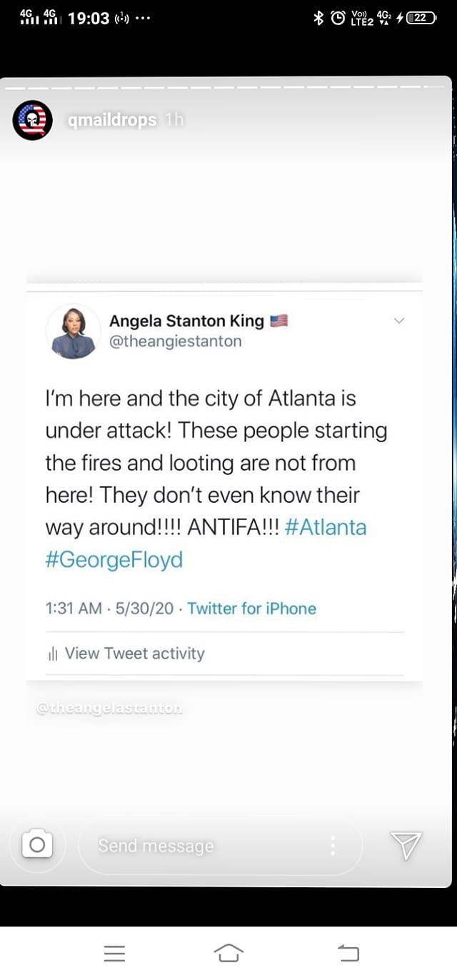Expand the tweet options chevron
This screenshot has height=980, width=457.
coord(399,321)
